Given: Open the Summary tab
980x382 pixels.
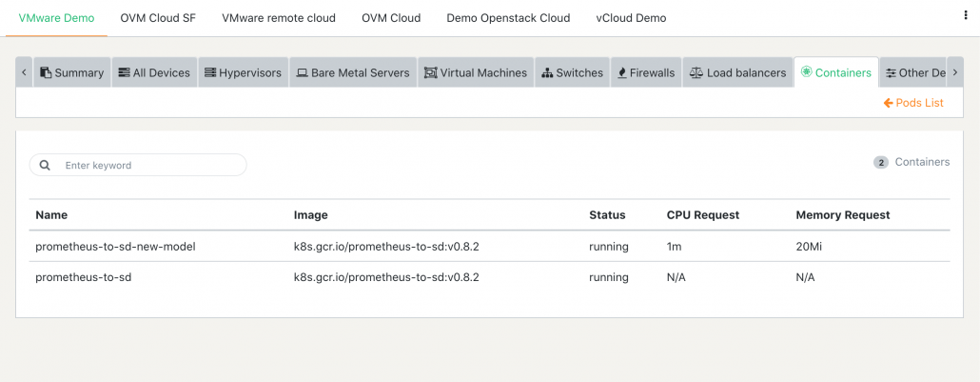Looking at the screenshot, I should [x=72, y=72].
